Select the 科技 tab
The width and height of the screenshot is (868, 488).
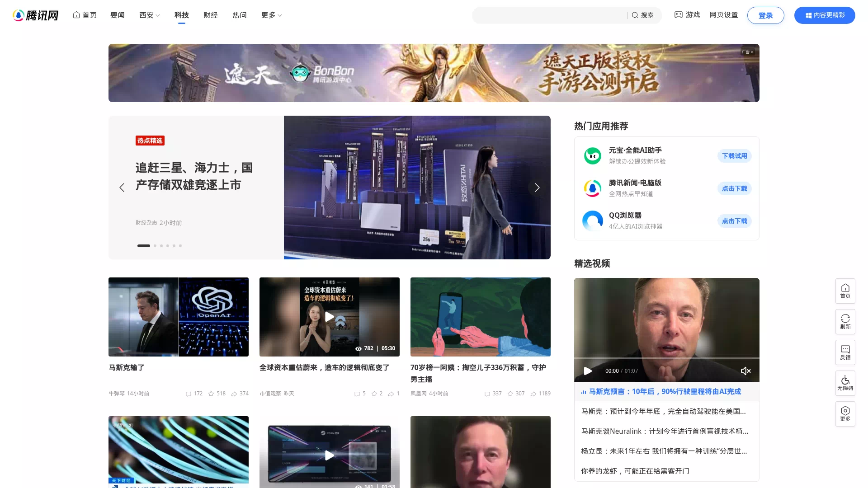click(x=182, y=15)
